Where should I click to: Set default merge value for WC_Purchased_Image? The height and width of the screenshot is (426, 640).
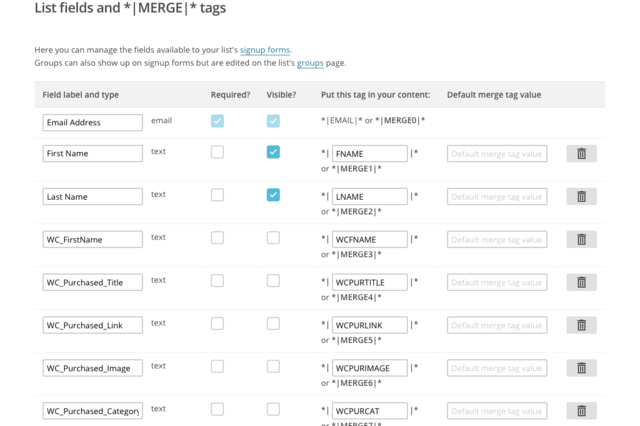(x=497, y=368)
